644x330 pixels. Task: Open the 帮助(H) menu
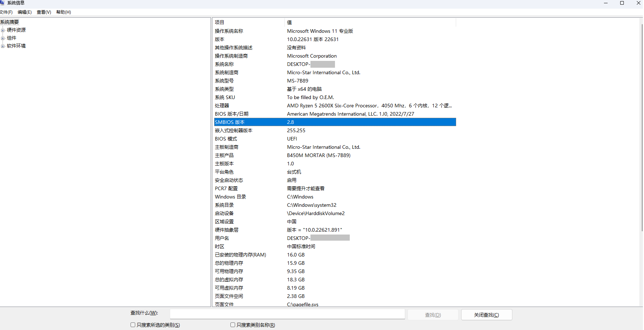[x=63, y=12]
